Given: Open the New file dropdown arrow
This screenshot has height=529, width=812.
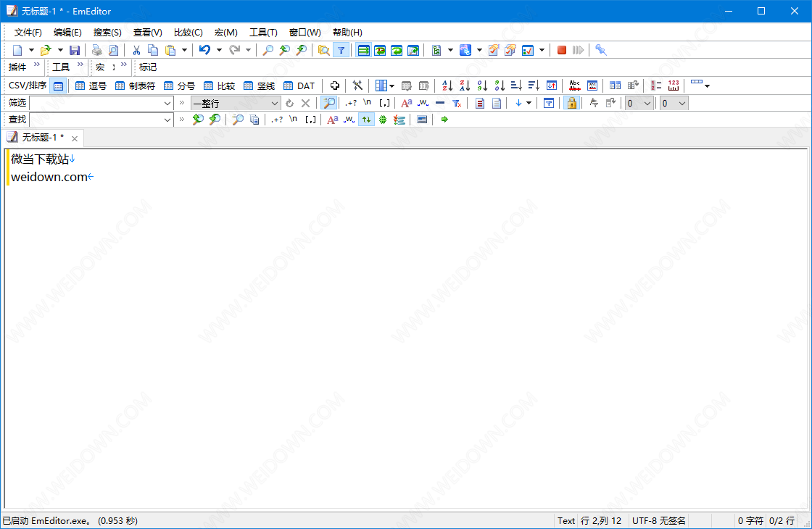Looking at the screenshot, I should click(x=31, y=50).
